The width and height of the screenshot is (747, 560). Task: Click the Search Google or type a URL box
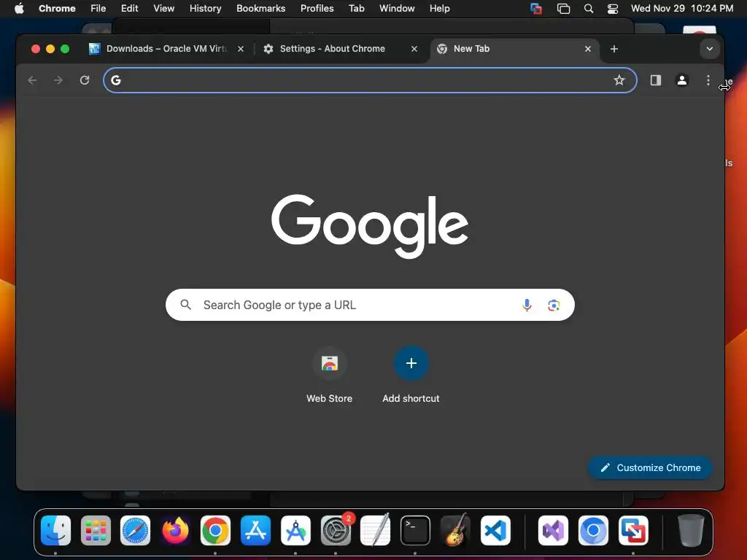coord(370,305)
